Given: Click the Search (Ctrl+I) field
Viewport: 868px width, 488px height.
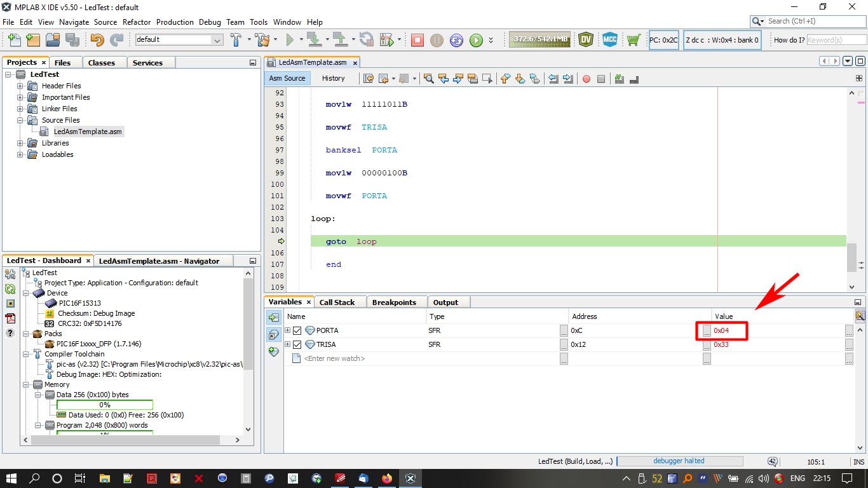Looking at the screenshot, I should coord(815,21).
